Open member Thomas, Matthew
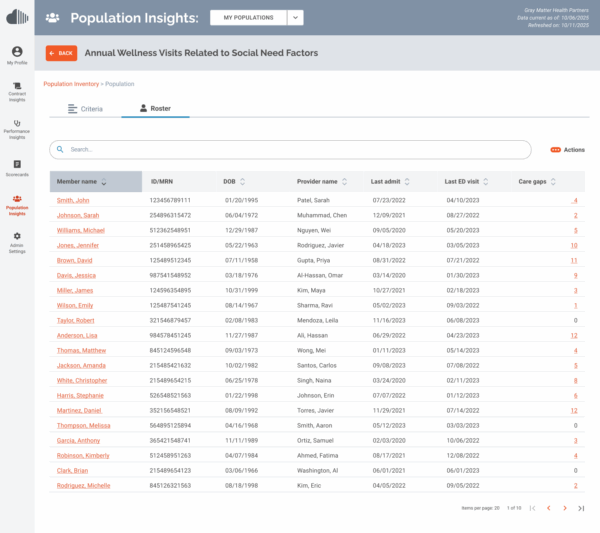 pos(81,350)
